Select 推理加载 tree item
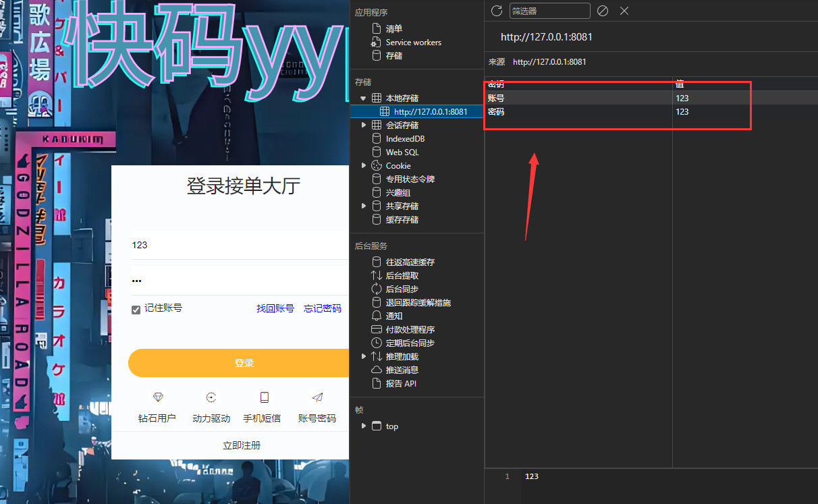818x504 pixels. coord(402,357)
